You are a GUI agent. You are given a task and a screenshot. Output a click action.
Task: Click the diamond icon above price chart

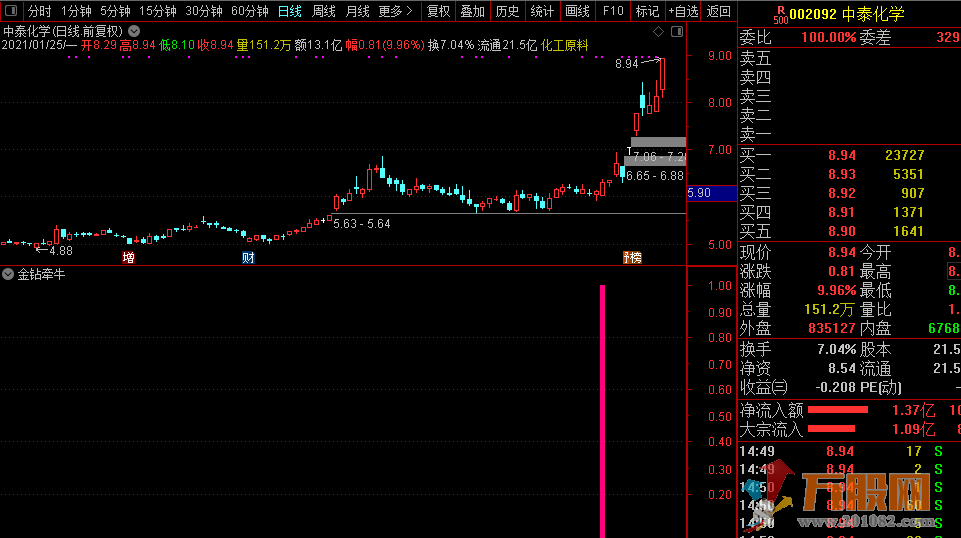[656, 32]
